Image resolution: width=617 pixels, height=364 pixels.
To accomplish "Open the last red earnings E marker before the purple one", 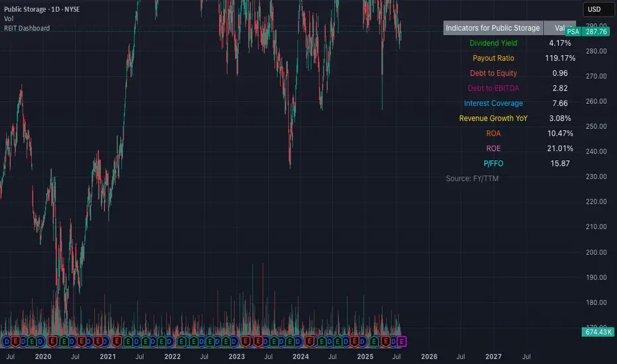I will (x=385, y=341).
